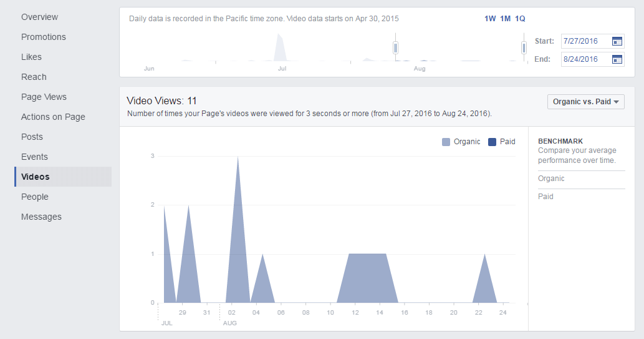Open the Start date calendar picker icon
The height and width of the screenshot is (339, 644).
coord(617,41)
